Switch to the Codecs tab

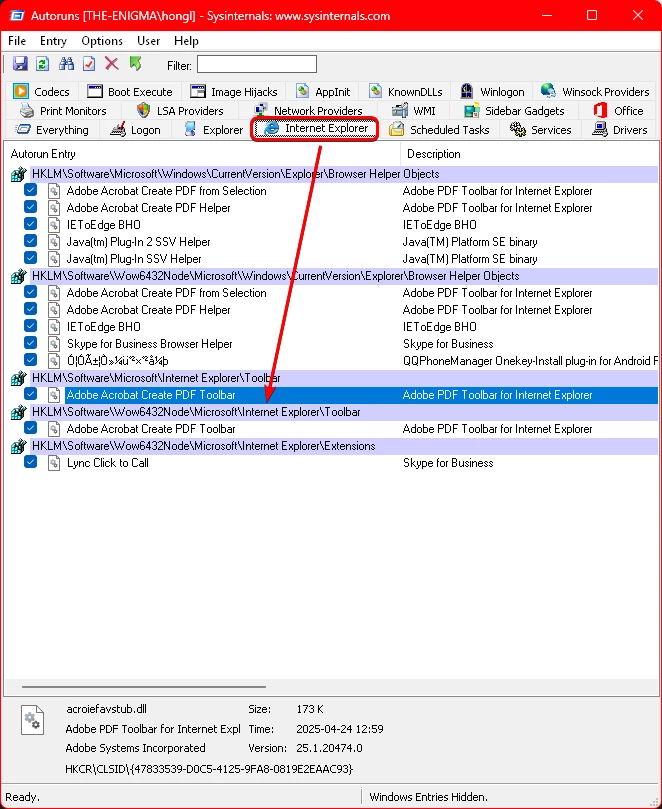pos(42,92)
